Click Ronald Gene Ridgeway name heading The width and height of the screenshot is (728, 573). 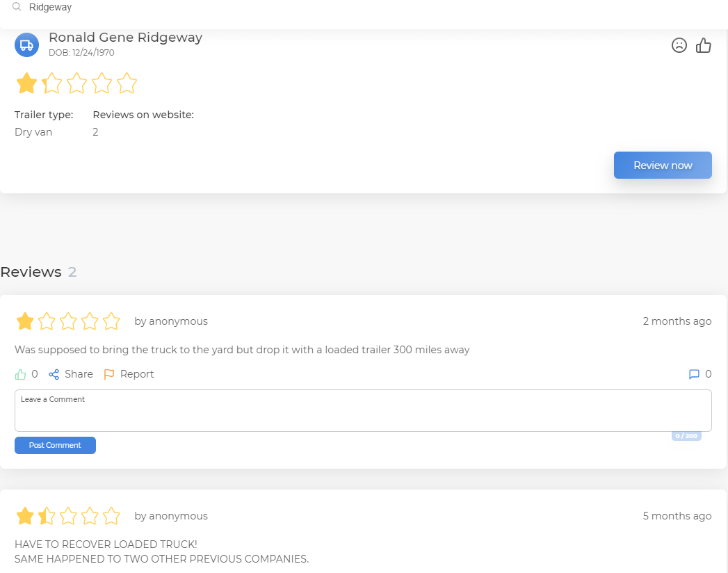coord(125,37)
